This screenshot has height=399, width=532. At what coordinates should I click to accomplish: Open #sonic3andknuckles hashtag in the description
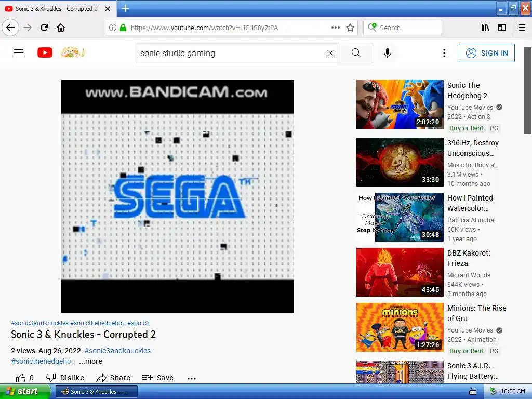point(117,351)
